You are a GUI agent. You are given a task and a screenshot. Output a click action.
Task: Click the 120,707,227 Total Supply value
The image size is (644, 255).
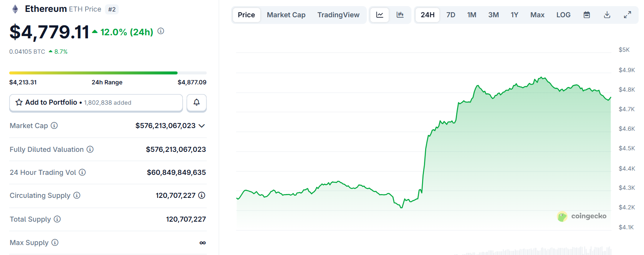[x=186, y=219]
